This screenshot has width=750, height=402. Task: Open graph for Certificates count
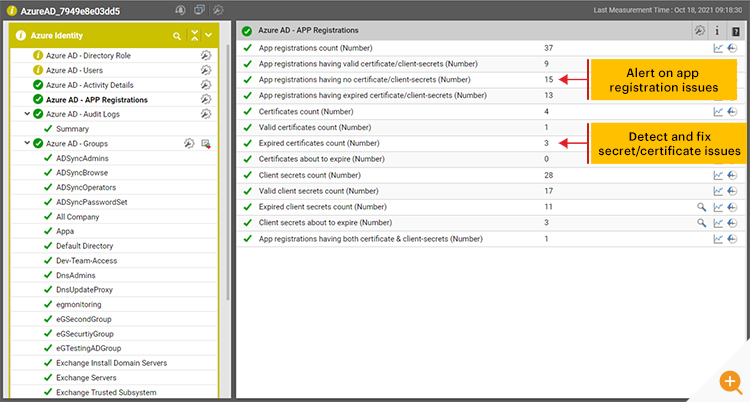[x=718, y=112]
